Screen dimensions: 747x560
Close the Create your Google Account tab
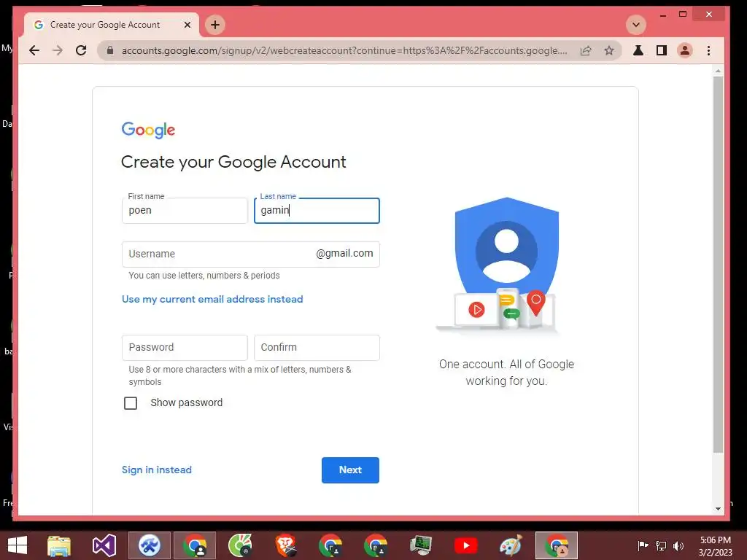187,25
